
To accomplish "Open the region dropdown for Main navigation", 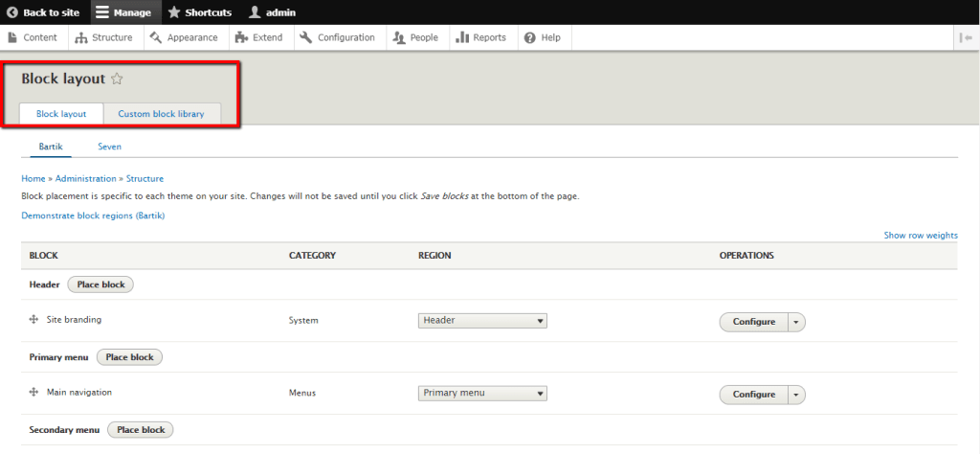I will (482, 394).
